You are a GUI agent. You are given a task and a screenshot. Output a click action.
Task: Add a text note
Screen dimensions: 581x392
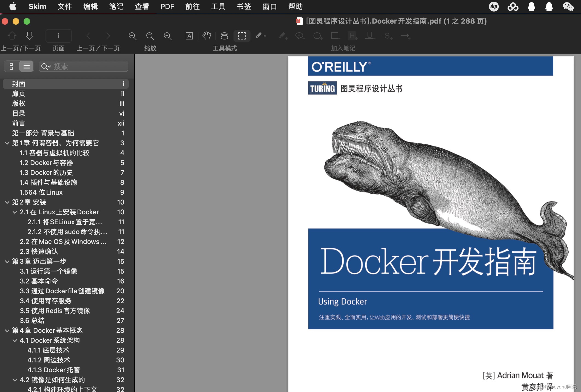point(283,36)
